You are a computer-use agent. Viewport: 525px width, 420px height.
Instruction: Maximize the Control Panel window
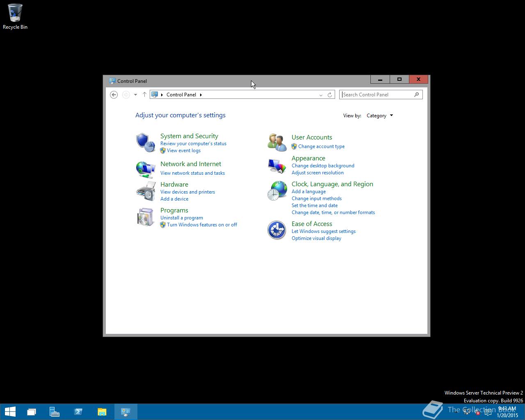click(x=399, y=79)
